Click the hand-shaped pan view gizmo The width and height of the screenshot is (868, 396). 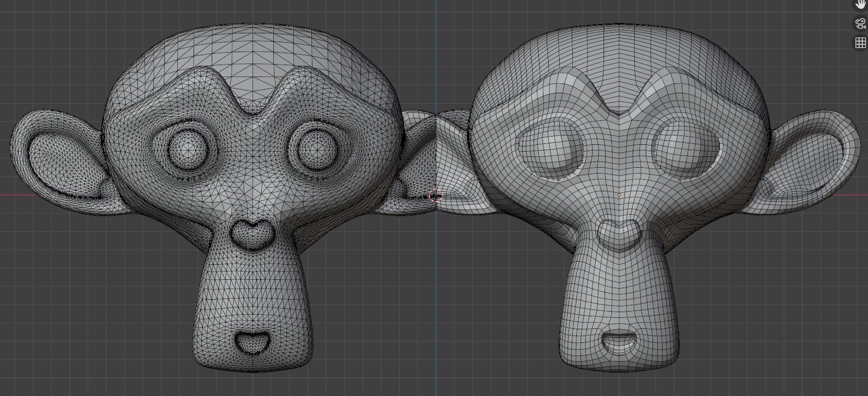pos(861,4)
